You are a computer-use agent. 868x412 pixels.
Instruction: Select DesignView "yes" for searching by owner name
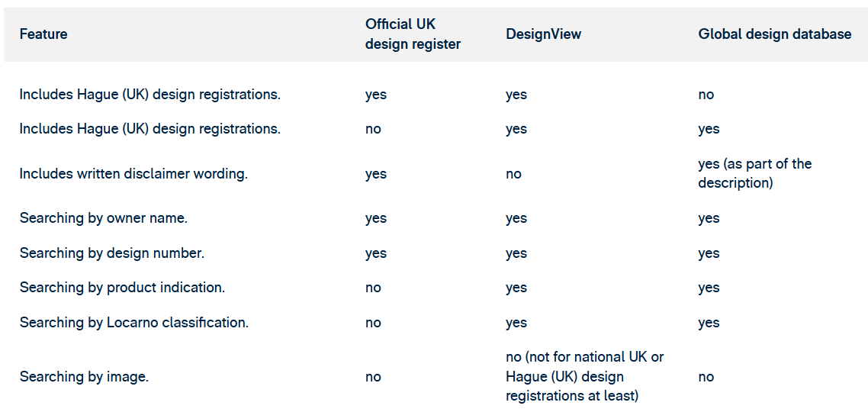[516, 218]
